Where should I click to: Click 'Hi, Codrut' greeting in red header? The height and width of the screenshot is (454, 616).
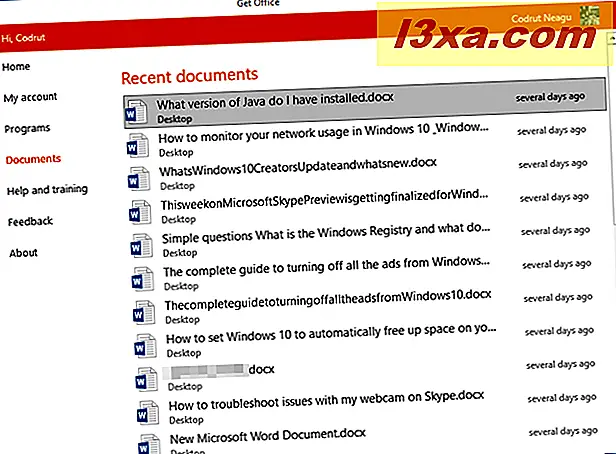(x=24, y=38)
